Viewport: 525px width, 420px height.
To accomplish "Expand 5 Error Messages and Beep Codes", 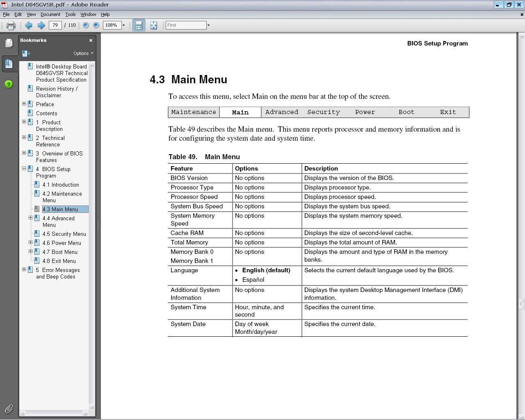I will point(24,269).
